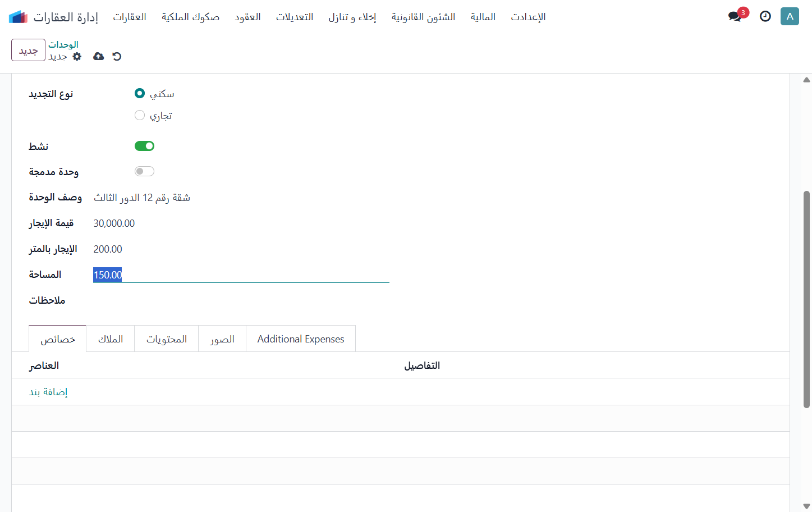Open the العقارات menu
Viewport: 812px width, 512px height.
[130, 17]
